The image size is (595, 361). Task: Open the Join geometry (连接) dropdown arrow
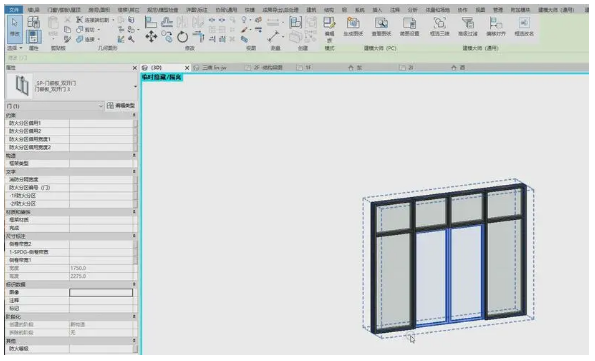[99, 39]
